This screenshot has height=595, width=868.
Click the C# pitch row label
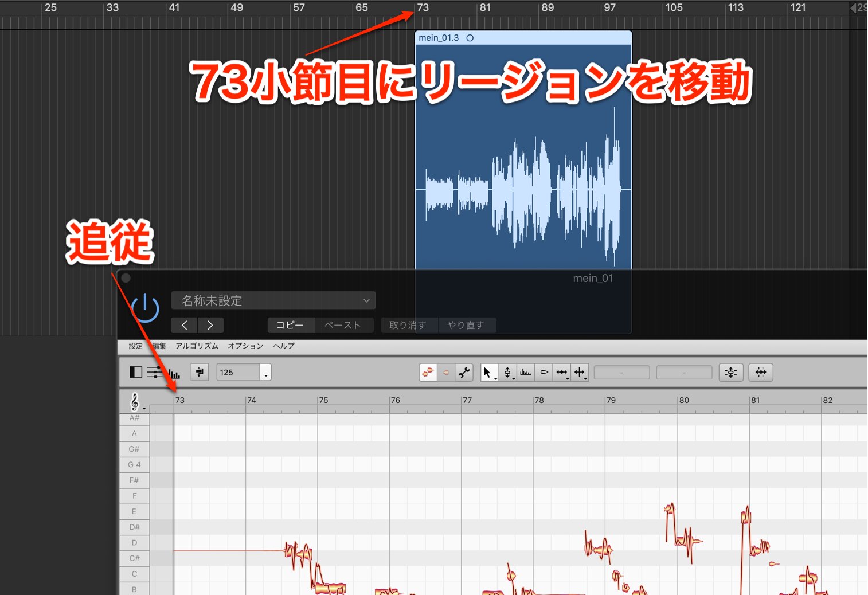point(134,558)
